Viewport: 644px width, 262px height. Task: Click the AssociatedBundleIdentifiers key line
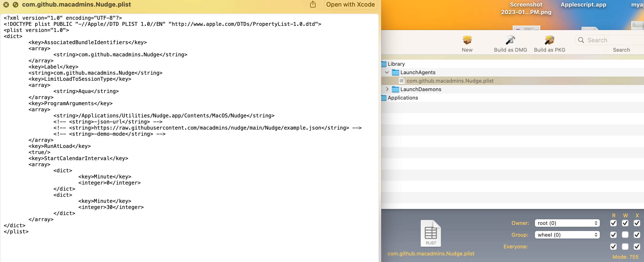click(87, 42)
